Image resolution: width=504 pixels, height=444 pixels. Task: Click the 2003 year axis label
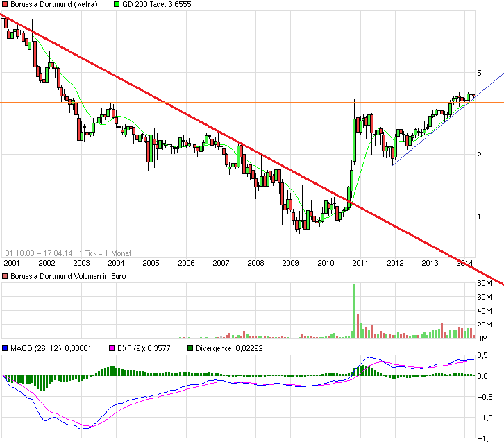tap(81, 263)
